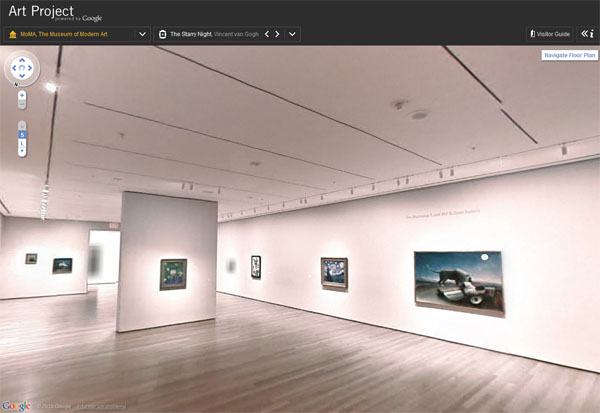Pan view down with compass arrow

click(22, 76)
